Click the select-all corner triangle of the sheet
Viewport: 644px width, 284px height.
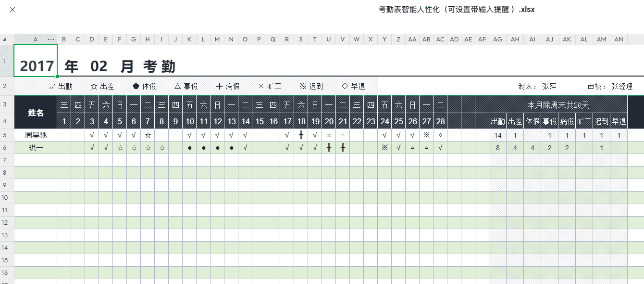point(4,39)
